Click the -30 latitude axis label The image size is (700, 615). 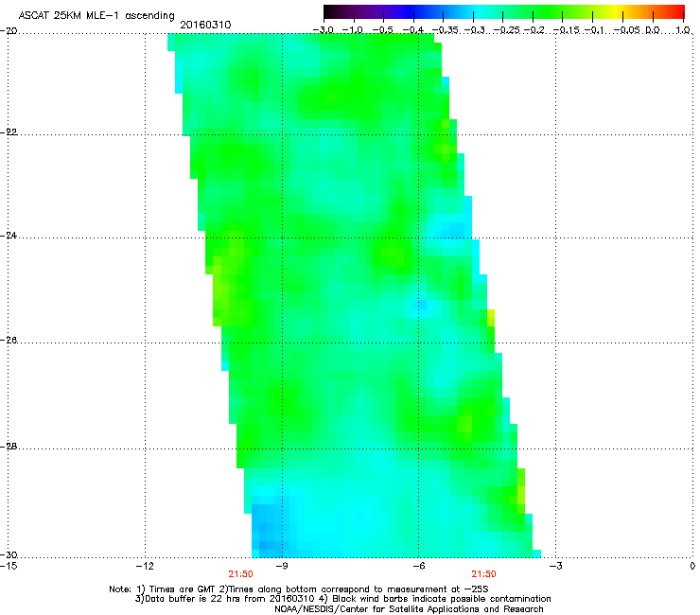tap(9, 554)
